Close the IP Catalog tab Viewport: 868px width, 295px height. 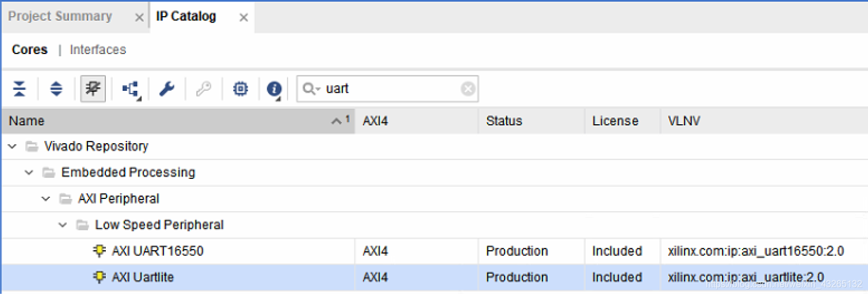click(x=243, y=18)
